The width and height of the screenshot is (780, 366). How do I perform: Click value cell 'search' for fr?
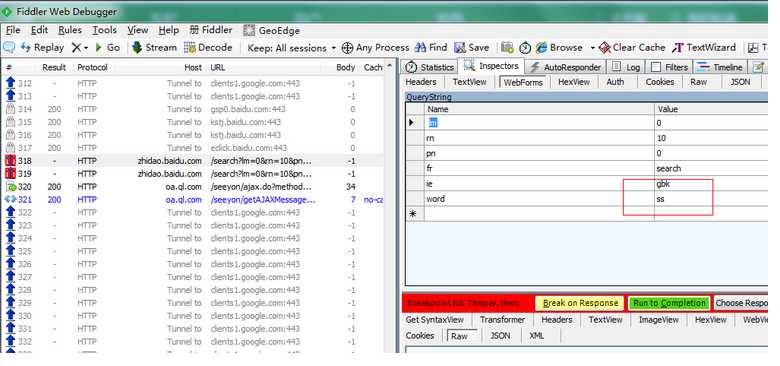711,168
